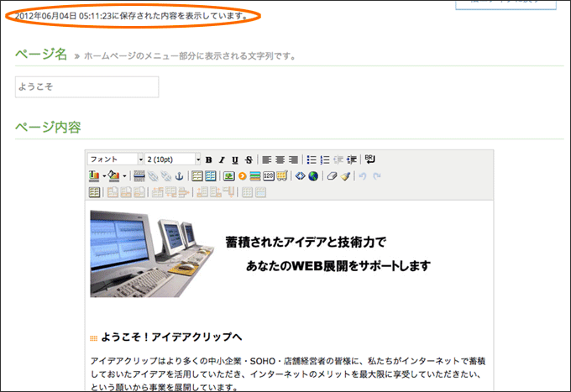This screenshot has height=392, width=571.
Task: Center align text in the editor
Action: point(280,159)
